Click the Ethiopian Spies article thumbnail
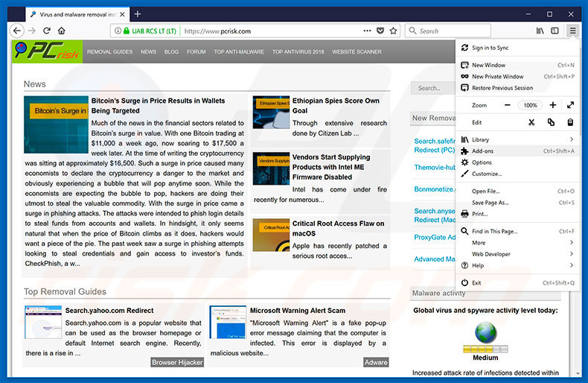Image resolution: width=588 pixels, height=383 pixels. coord(271,113)
